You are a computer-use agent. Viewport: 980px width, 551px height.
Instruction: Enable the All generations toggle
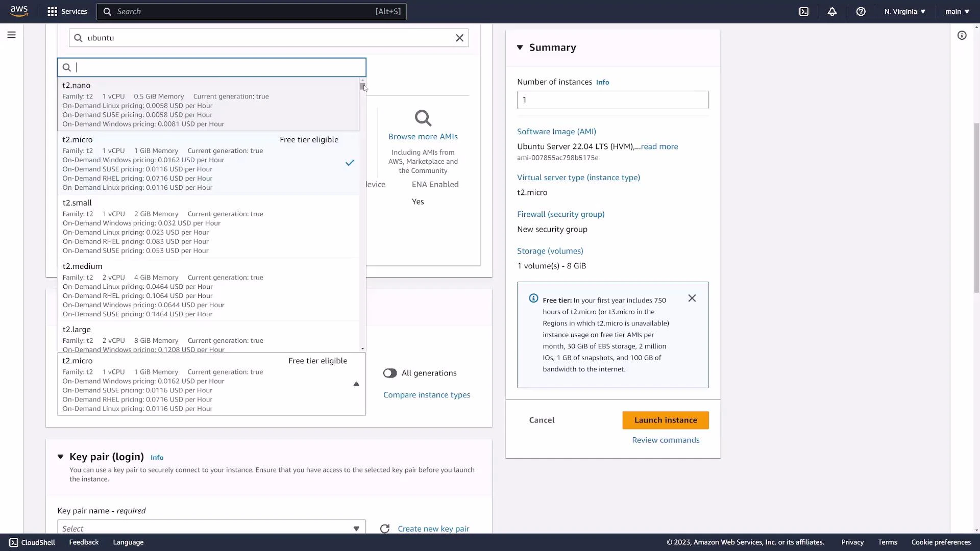coord(390,373)
